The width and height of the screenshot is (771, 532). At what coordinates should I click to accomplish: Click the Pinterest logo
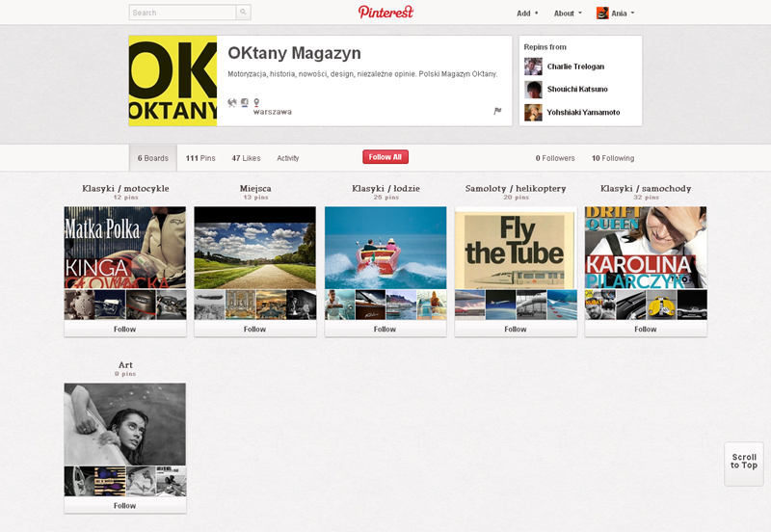(385, 13)
